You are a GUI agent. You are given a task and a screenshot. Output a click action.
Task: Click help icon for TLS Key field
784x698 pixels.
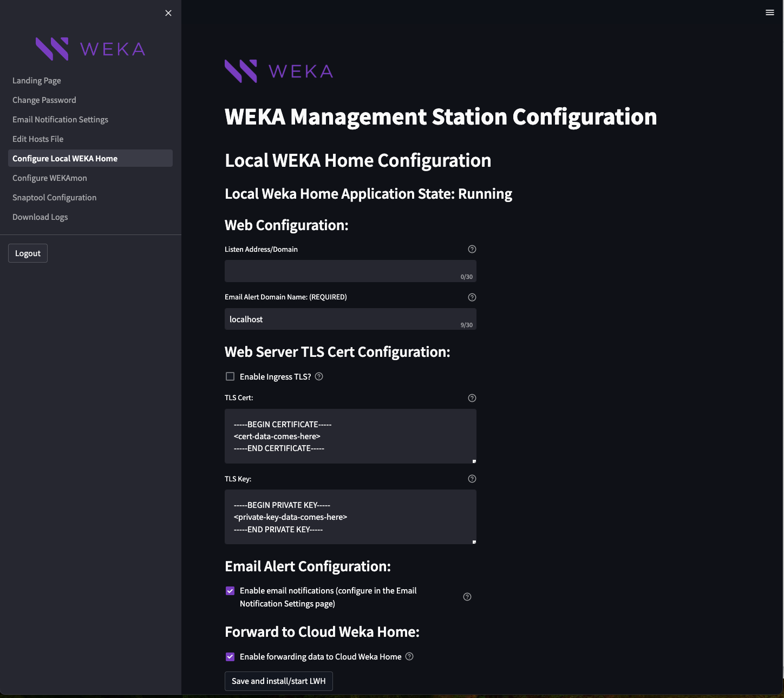(472, 479)
